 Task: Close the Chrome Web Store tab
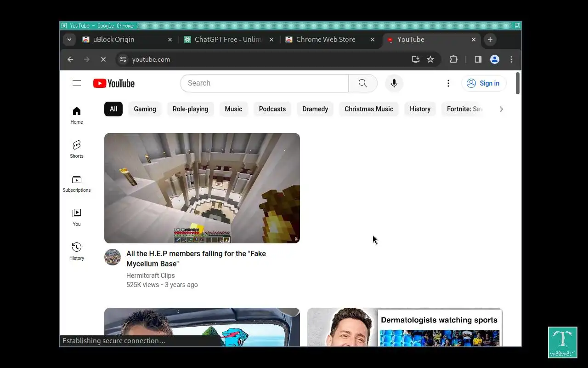pos(373,40)
